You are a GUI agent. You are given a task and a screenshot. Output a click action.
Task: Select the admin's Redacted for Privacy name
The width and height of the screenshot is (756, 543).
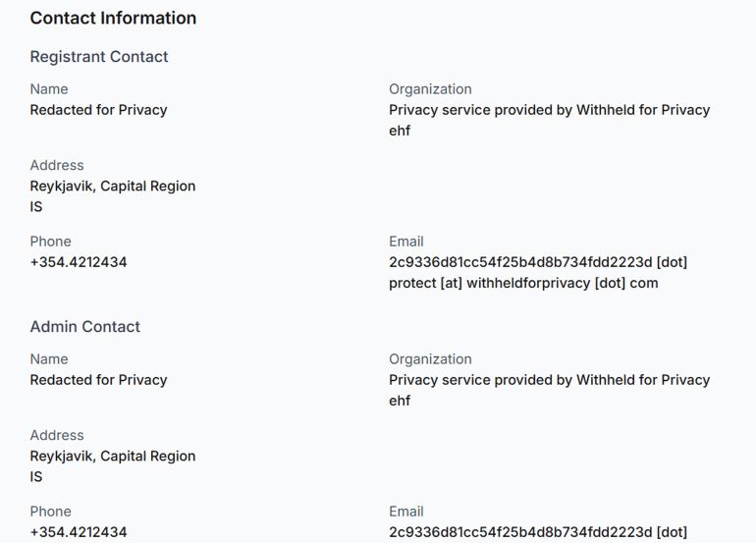[x=98, y=380]
